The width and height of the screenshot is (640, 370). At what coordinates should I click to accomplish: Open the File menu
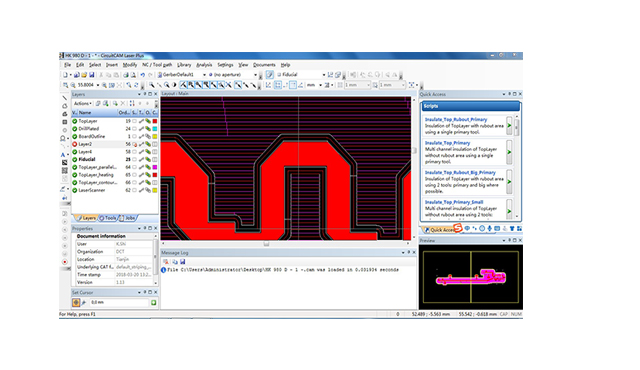click(x=67, y=65)
